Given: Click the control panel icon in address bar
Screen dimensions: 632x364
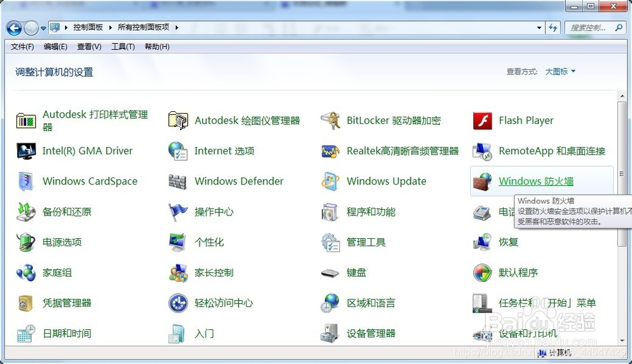Looking at the screenshot, I should pyautogui.click(x=54, y=27).
